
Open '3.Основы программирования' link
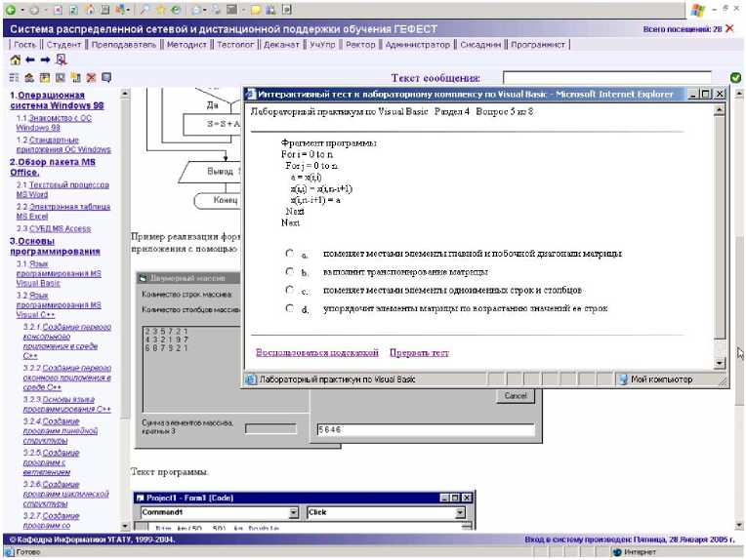coord(56,246)
